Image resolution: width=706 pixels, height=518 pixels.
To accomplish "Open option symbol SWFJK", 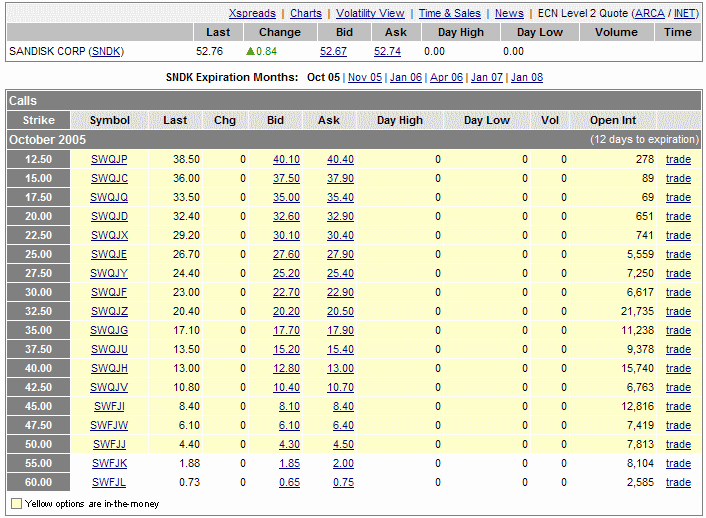I will 109,463.
